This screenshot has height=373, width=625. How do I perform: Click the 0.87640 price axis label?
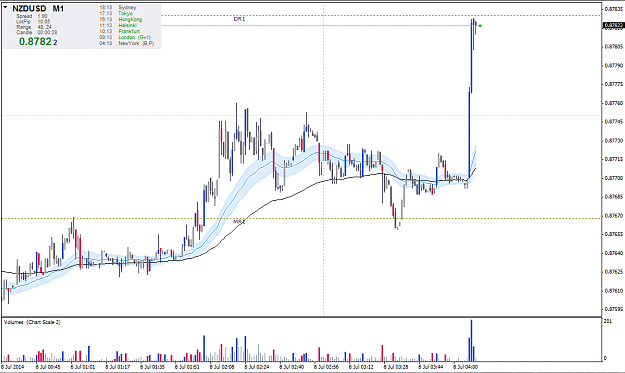tap(613, 253)
